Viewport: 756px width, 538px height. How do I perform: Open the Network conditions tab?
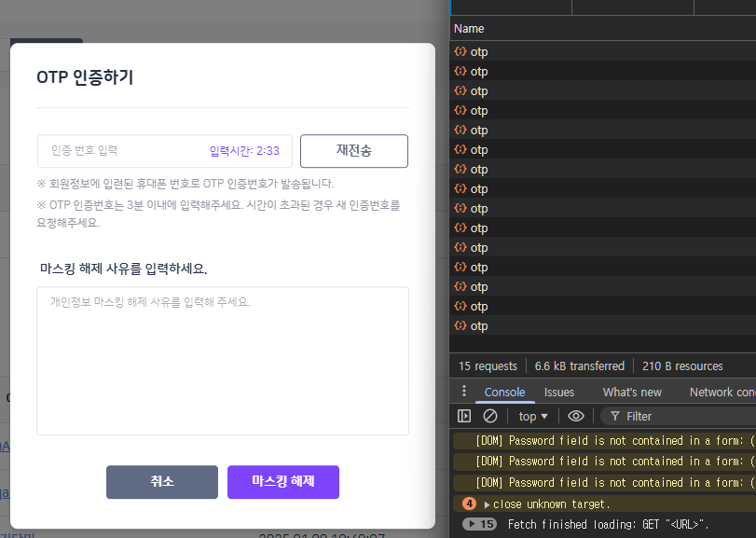[x=722, y=392]
